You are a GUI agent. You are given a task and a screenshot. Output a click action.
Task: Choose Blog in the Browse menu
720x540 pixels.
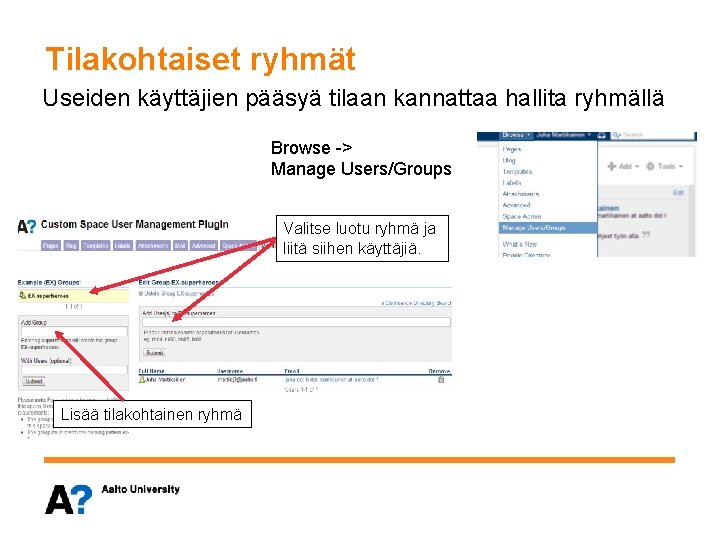tap(509, 160)
